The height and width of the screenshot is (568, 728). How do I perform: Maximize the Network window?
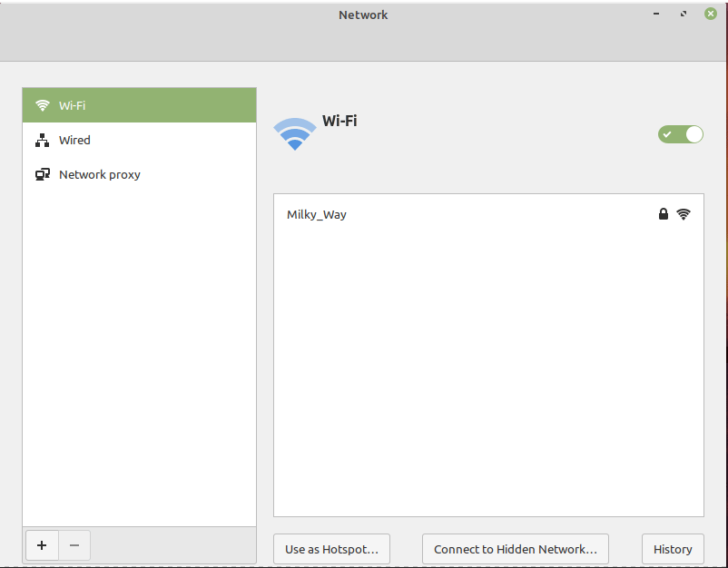point(684,14)
